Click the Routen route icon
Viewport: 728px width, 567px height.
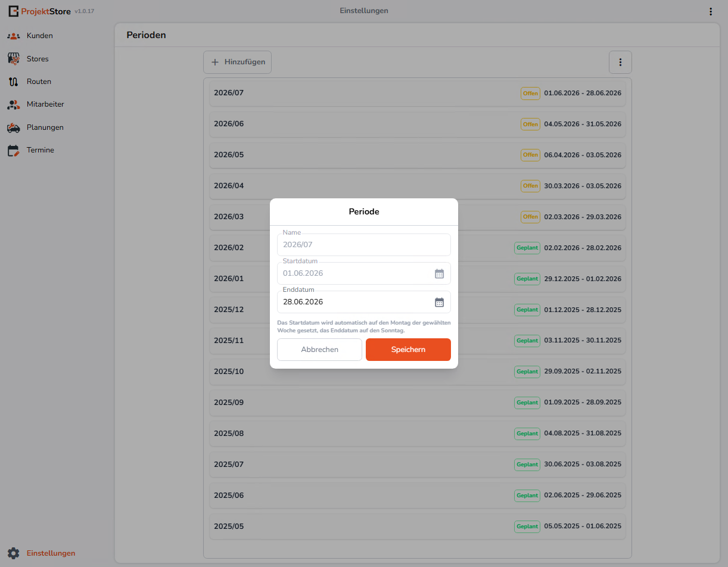click(14, 82)
